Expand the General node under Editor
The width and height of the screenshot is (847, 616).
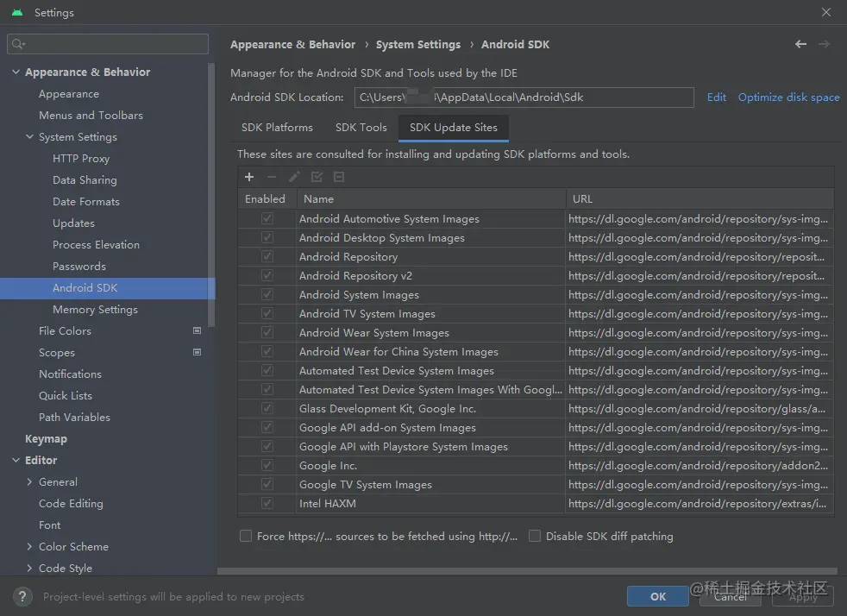tap(30, 482)
